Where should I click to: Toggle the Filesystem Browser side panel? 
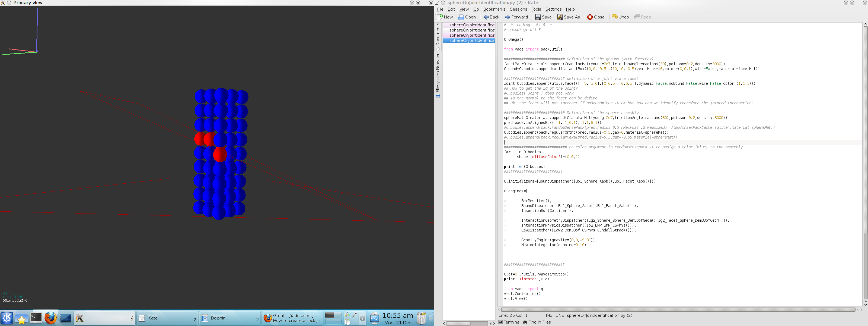[438, 74]
